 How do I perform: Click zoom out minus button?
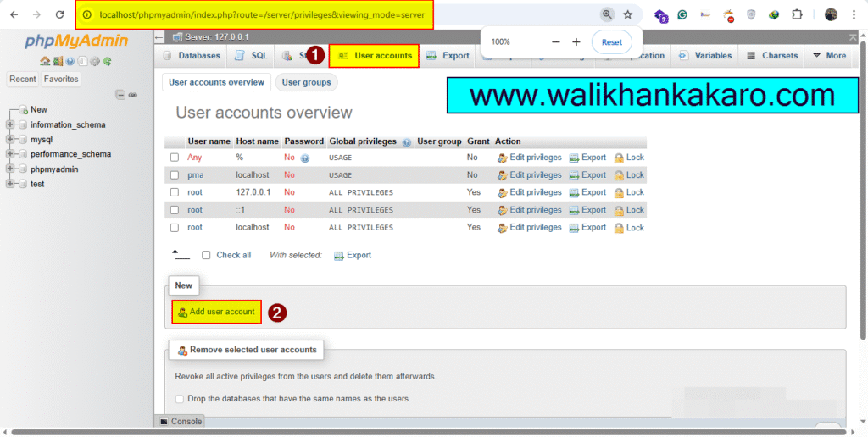tap(556, 42)
